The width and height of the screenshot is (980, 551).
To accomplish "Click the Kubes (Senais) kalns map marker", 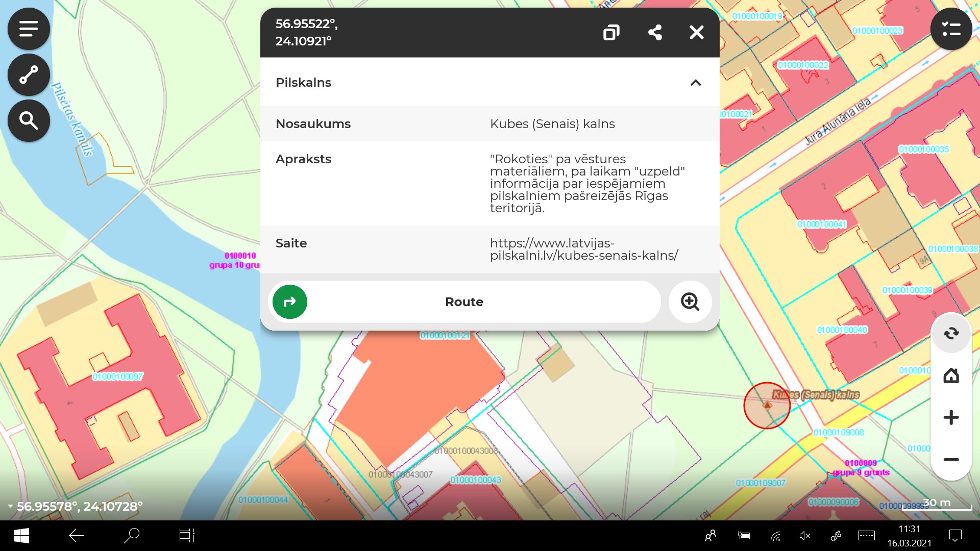I will (x=767, y=405).
